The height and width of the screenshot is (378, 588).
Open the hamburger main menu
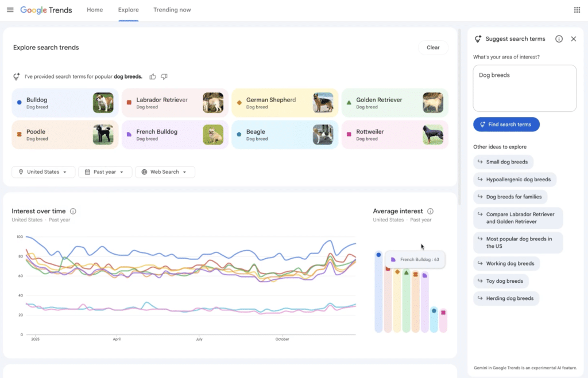pos(10,10)
